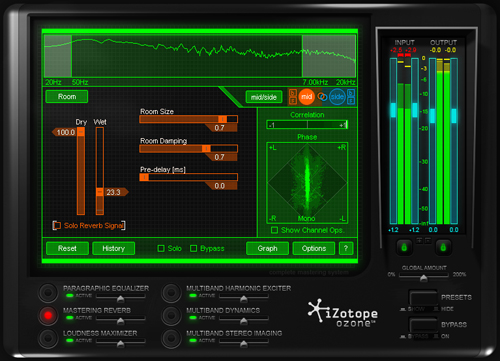Open the History window
The width and height of the screenshot is (500, 361).
point(114,248)
